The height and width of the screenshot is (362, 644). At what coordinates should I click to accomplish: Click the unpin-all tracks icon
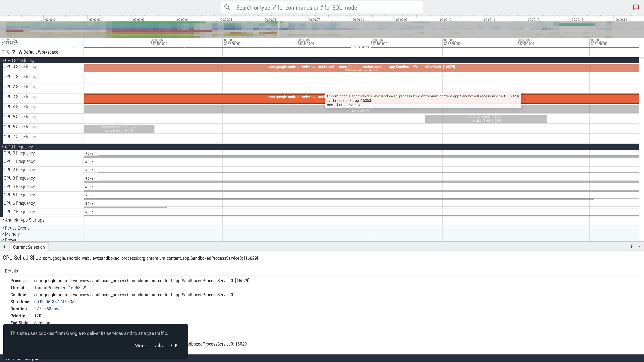8,52
